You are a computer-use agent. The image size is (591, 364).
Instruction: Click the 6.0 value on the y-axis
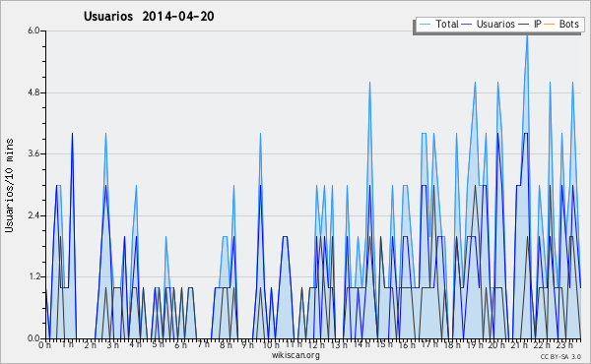(x=33, y=30)
